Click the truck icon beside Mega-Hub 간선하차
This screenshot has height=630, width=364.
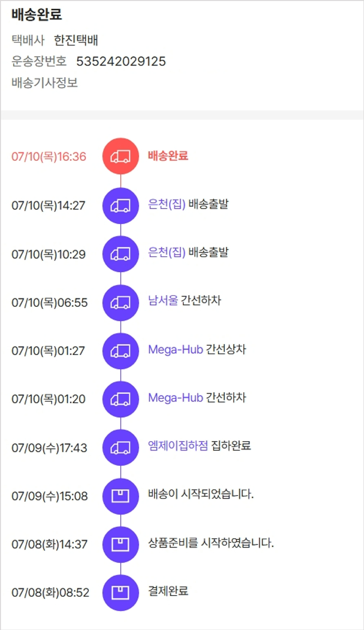(120, 399)
